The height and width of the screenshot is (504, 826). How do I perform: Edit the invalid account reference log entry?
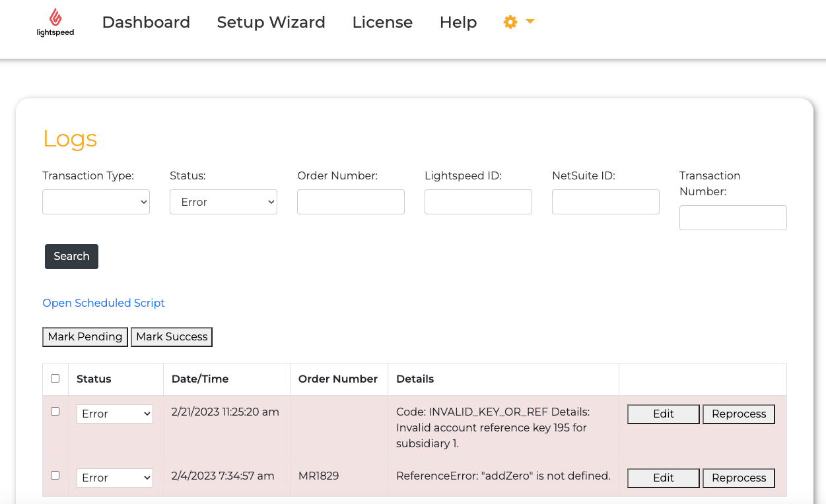click(663, 414)
